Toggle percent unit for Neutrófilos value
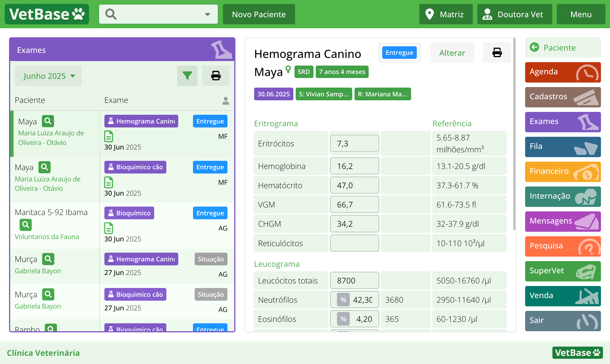610x364 pixels. point(343,300)
